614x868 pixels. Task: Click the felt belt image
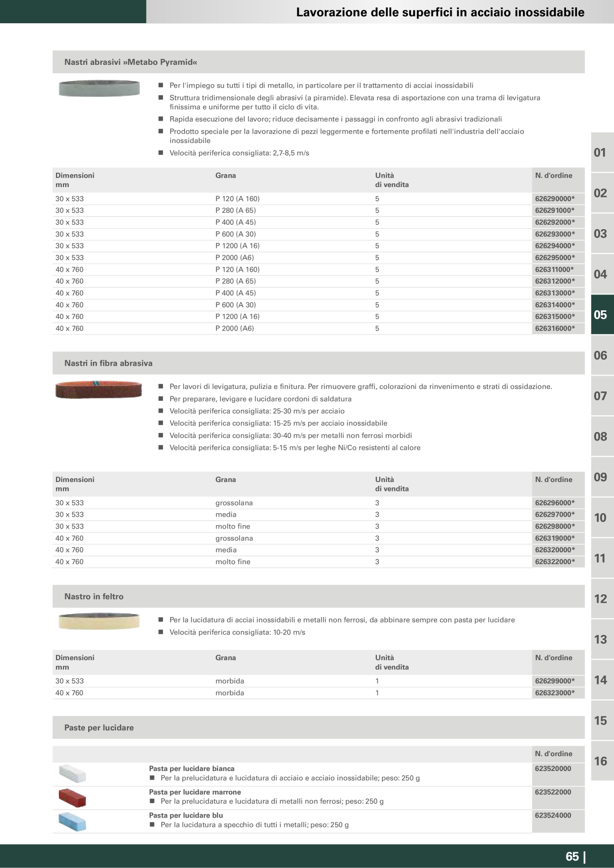pyautogui.click(x=99, y=621)
